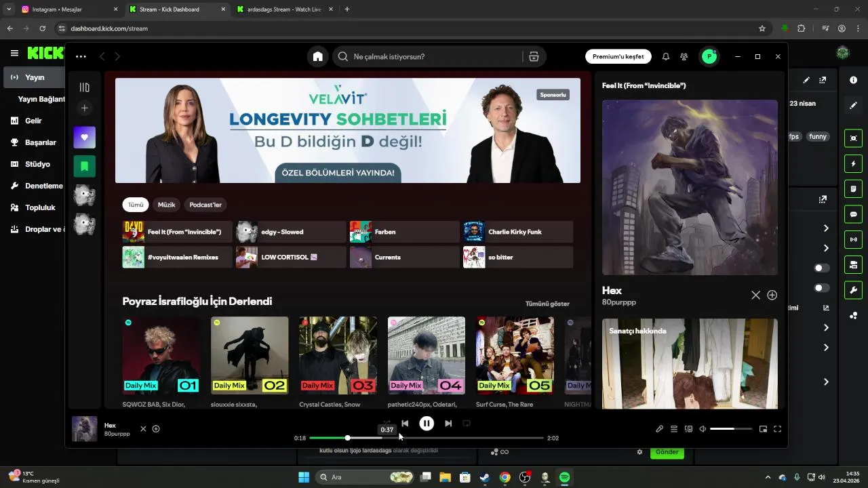This screenshot has height=488, width=868.
Task: Open the Currents shortcut tile
Action: tap(404, 258)
